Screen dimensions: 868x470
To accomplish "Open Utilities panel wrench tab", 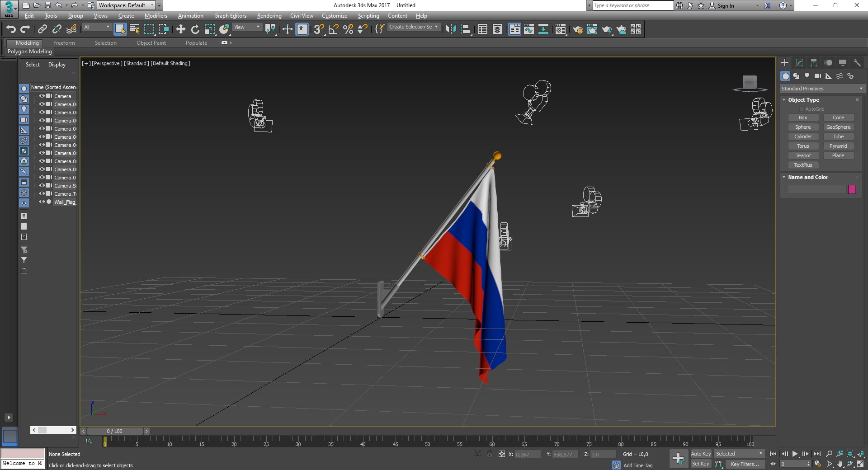I will (x=857, y=63).
